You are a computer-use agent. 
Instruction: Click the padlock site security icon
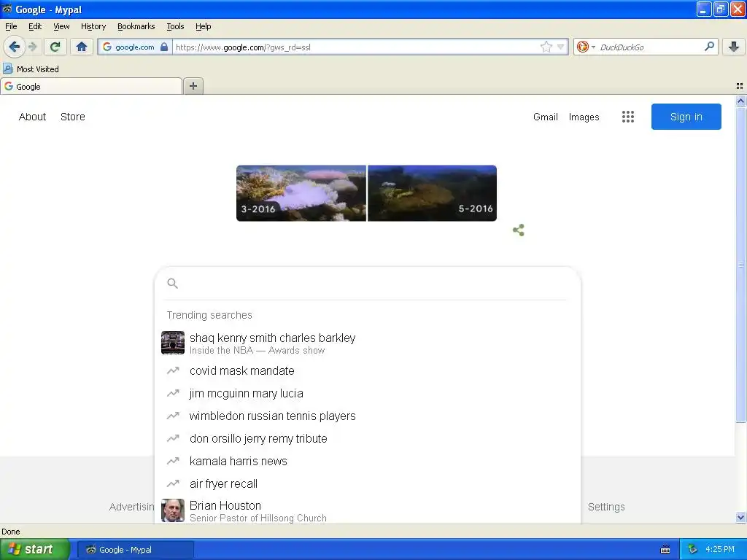point(164,47)
